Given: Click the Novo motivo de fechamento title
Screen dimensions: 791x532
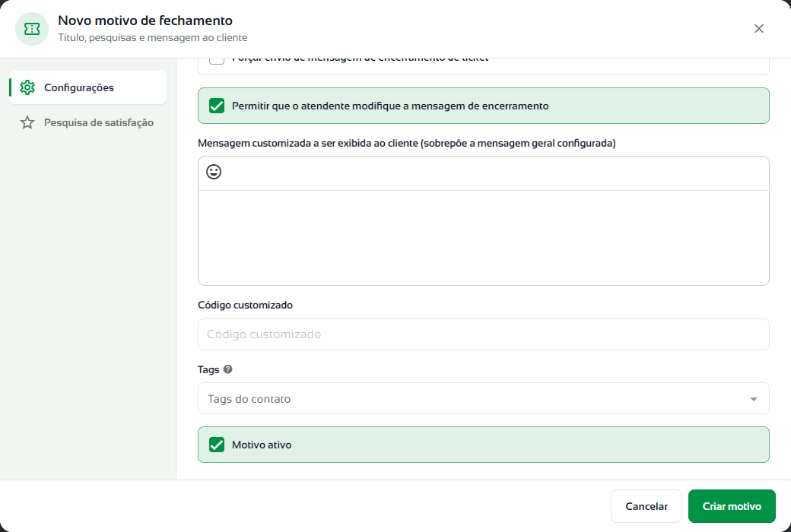Looking at the screenshot, I should click(x=145, y=21).
